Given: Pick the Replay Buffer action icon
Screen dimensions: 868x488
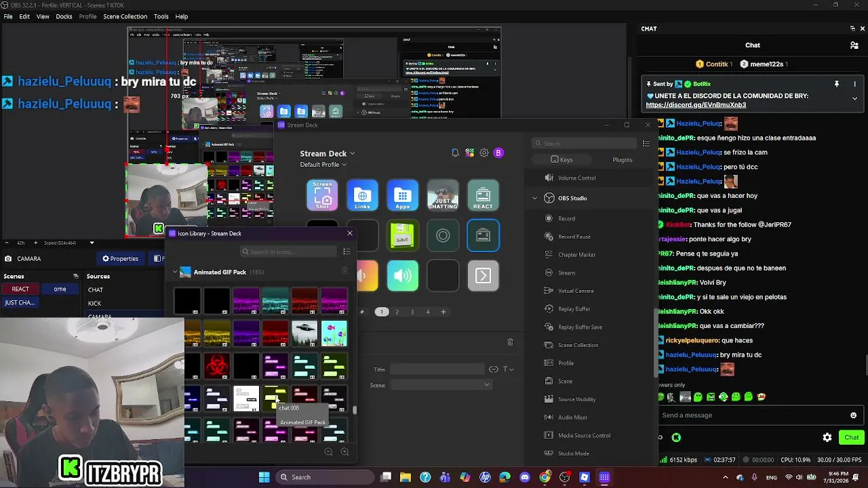Looking at the screenshot, I should coord(549,309).
